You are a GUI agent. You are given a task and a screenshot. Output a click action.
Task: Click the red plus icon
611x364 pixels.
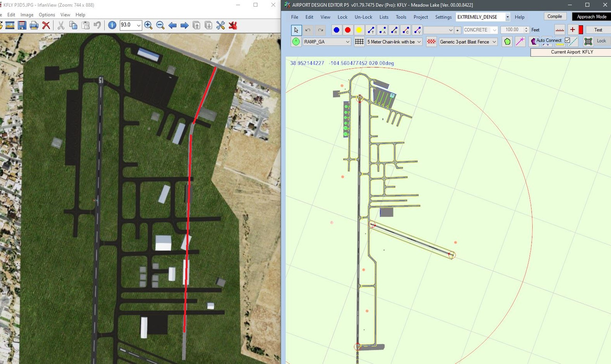573,30
